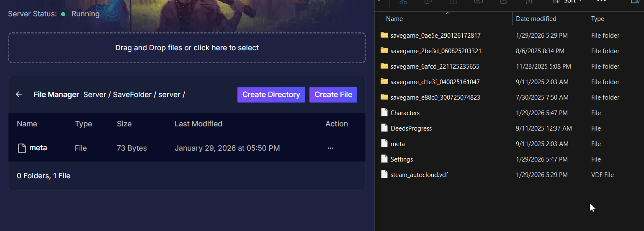Click the Drag and Drop upload area
The height and width of the screenshot is (231, 644).
[187, 48]
